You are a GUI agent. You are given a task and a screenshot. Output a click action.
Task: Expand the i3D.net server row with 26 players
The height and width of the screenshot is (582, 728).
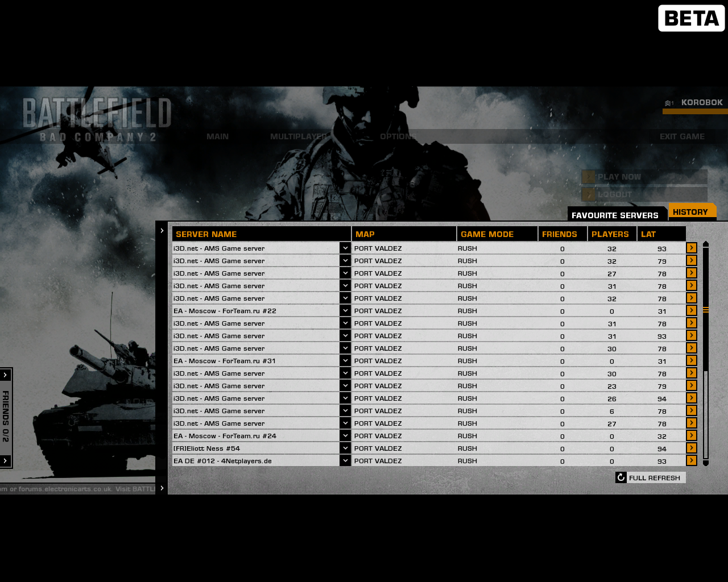pos(345,398)
